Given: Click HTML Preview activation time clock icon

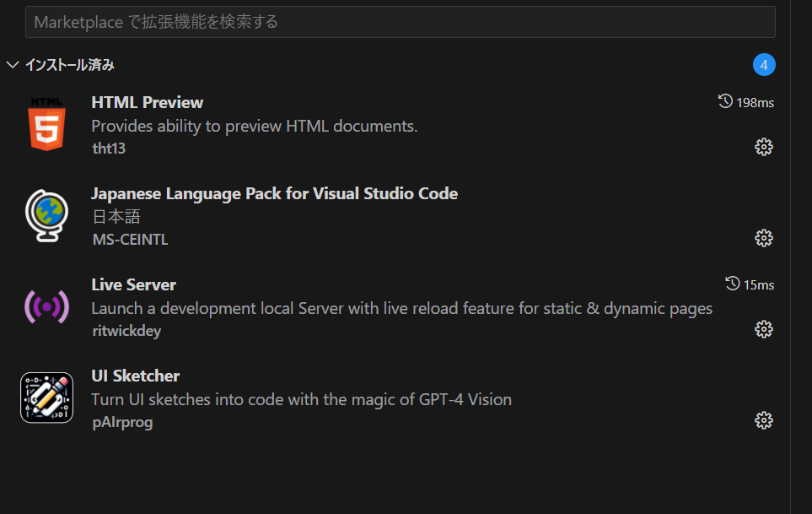Looking at the screenshot, I should (x=725, y=101).
